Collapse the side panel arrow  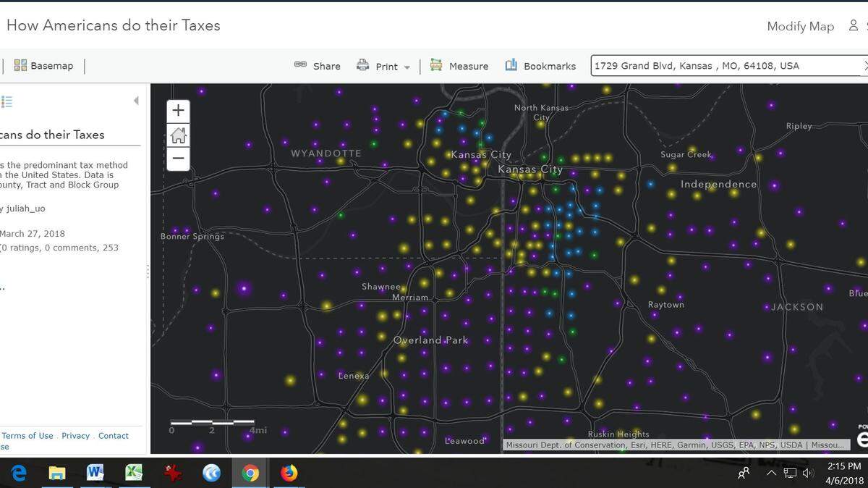tap(136, 101)
